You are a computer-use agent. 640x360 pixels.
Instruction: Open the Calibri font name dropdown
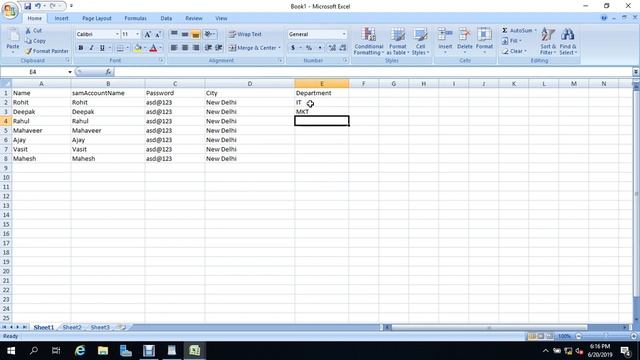[117, 34]
